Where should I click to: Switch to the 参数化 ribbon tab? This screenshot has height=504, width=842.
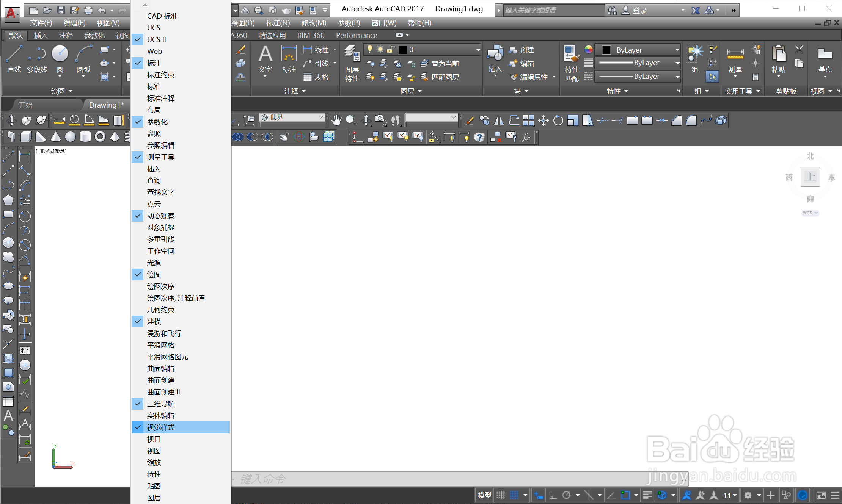[94, 35]
